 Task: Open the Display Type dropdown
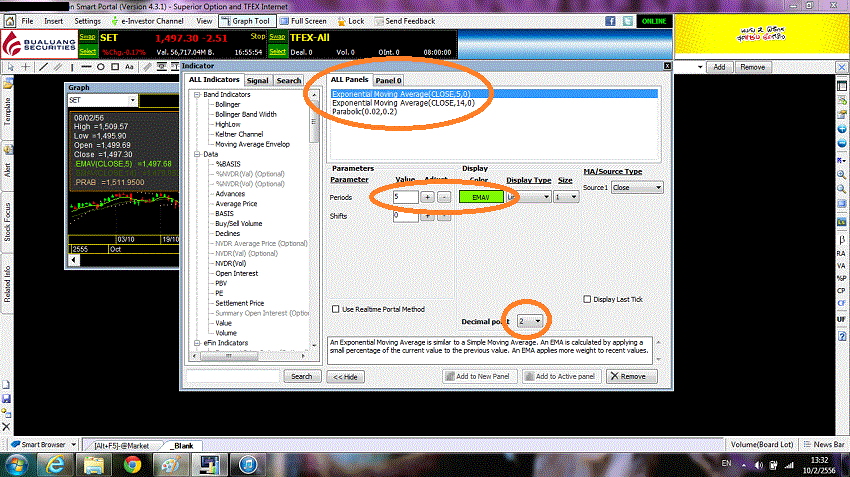529,197
